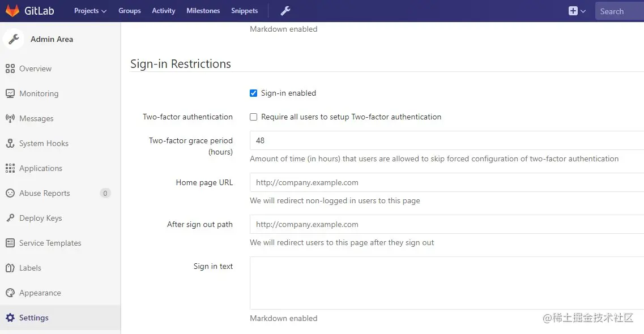This screenshot has width=644, height=334.
Task: Open the plus new item dropdown
Action: click(577, 11)
